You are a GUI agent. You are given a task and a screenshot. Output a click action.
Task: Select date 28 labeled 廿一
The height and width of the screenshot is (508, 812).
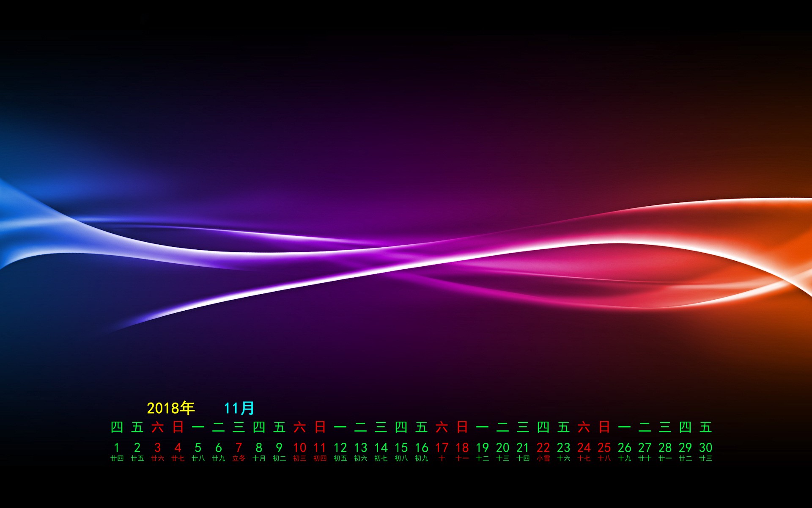click(665, 448)
